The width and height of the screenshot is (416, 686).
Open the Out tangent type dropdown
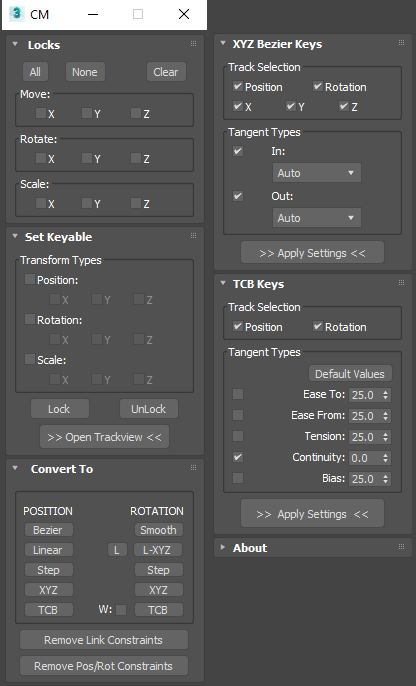click(317, 218)
